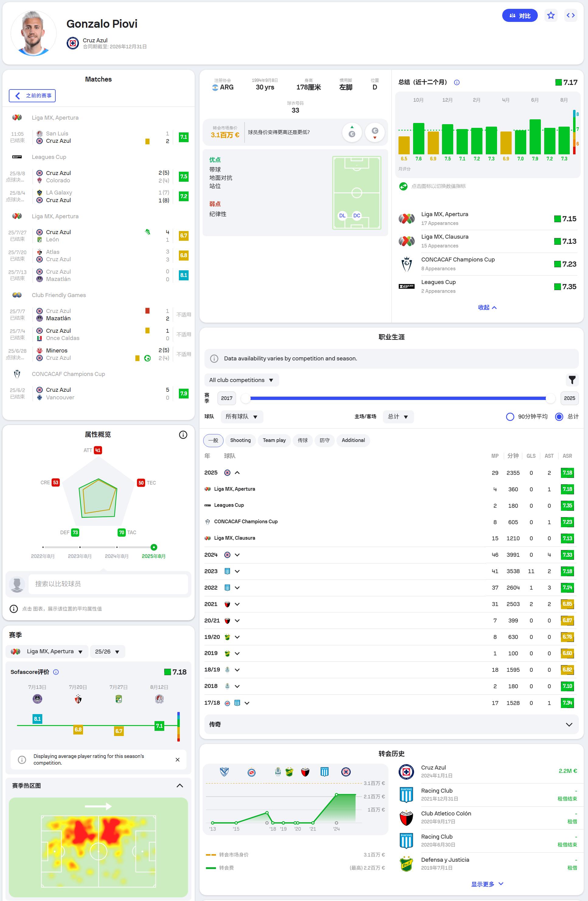
Task: Open the embed code icon
Action: [x=571, y=16]
